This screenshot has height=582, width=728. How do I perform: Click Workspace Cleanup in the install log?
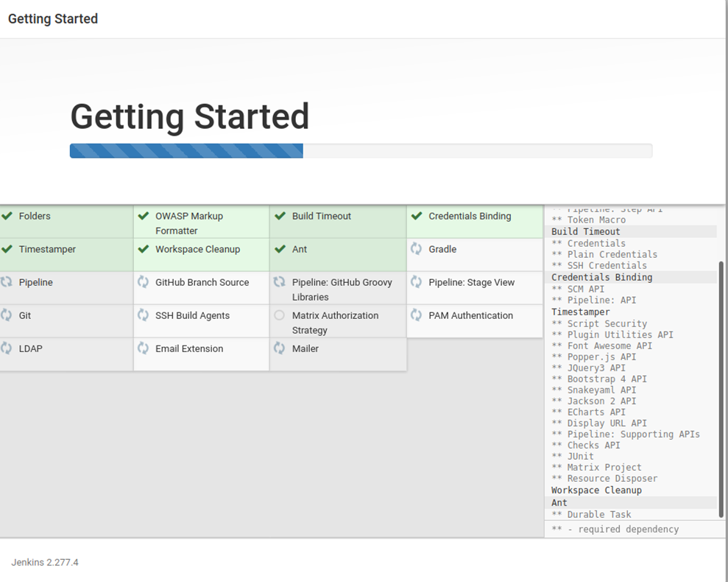click(596, 490)
